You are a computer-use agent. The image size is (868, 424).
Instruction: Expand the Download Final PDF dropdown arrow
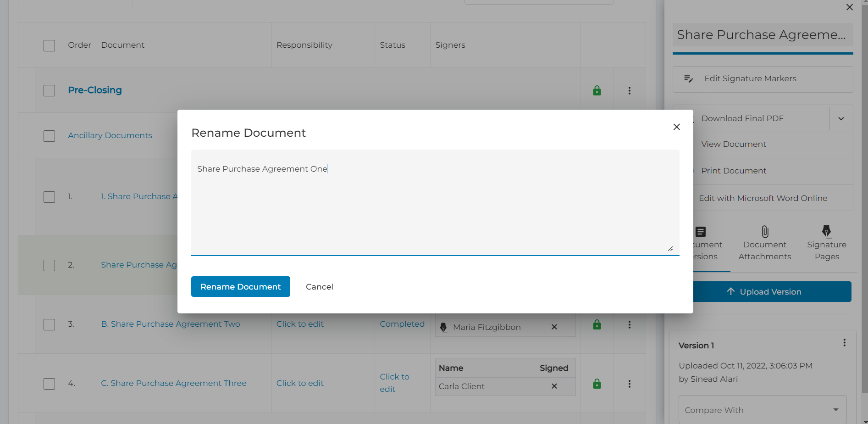(841, 118)
